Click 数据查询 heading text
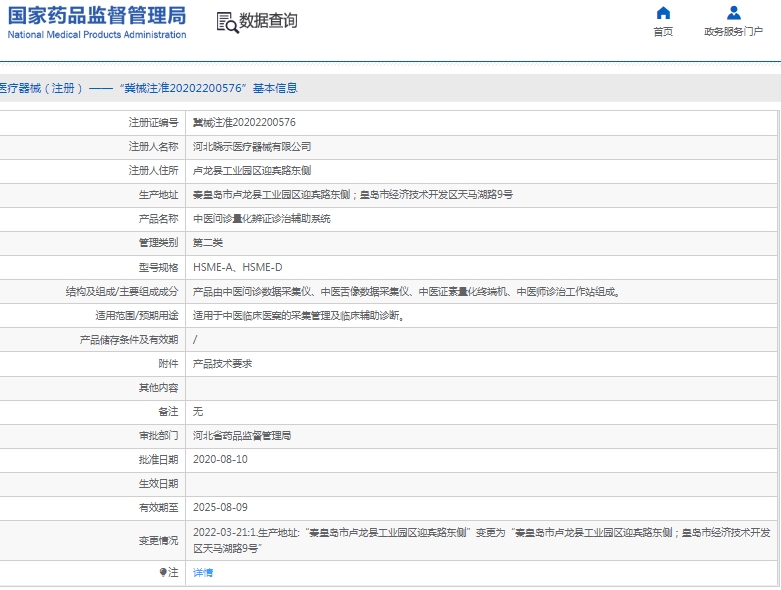This screenshot has height=590, width=781. tap(268, 21)
